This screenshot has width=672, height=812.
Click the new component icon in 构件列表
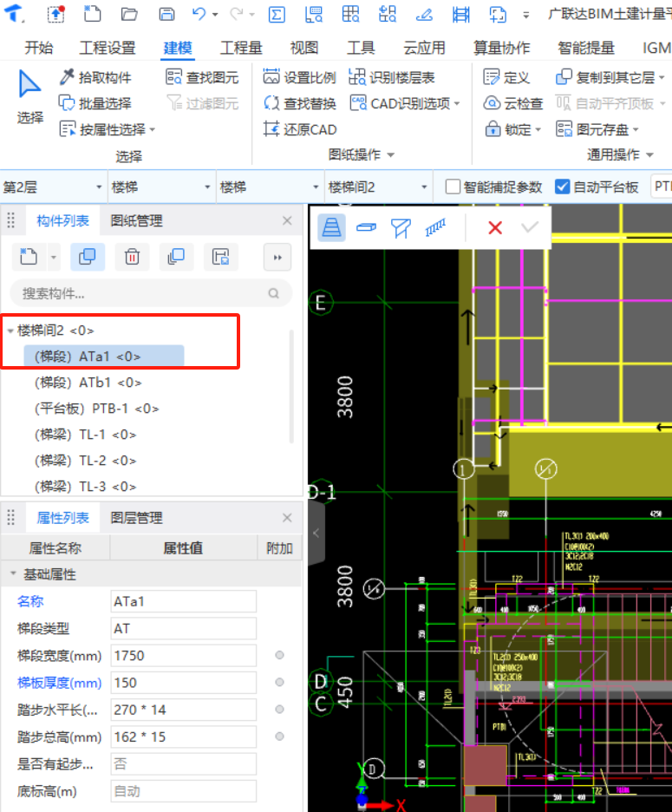point(29,257)
